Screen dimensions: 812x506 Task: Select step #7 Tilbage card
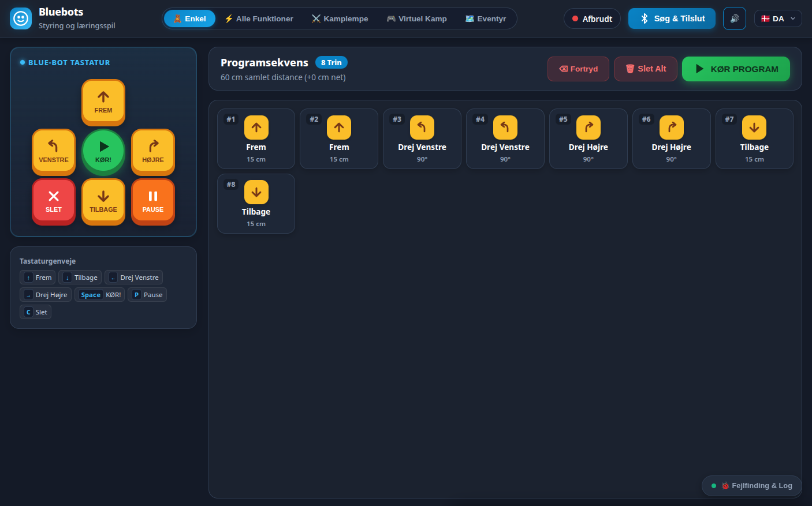click(754, 138)
